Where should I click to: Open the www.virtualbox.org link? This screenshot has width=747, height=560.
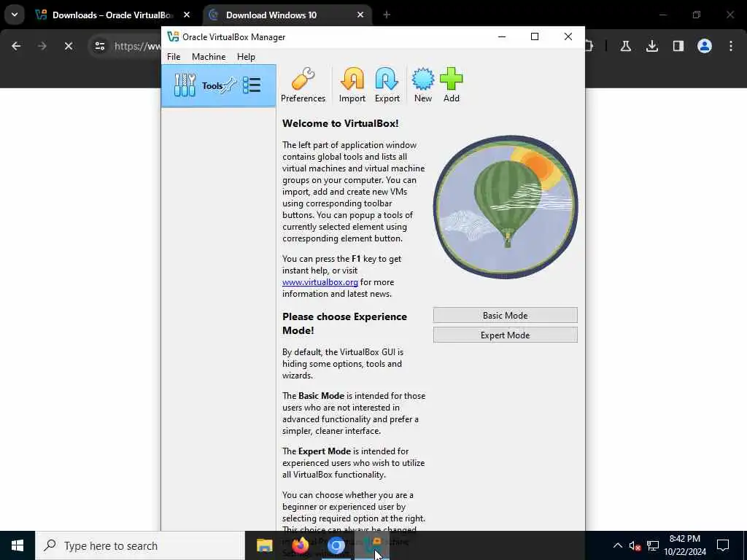pos(320,282)
